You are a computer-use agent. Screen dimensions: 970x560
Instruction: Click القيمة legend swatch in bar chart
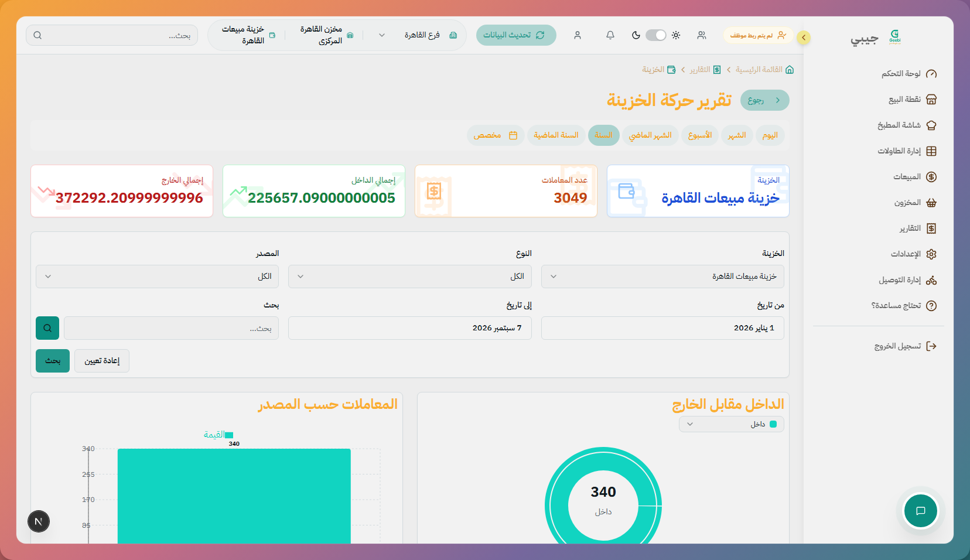(229, 435)
